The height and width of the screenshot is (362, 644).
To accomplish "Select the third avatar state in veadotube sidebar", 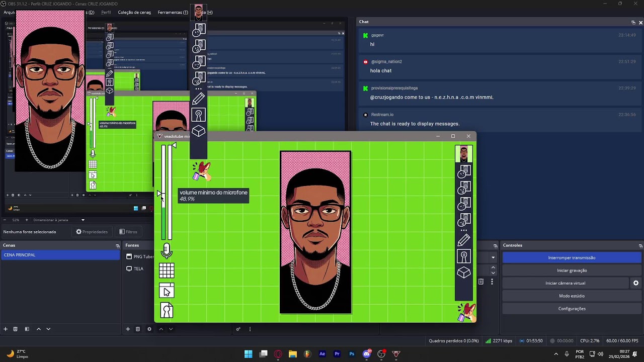I will point(464,188).
